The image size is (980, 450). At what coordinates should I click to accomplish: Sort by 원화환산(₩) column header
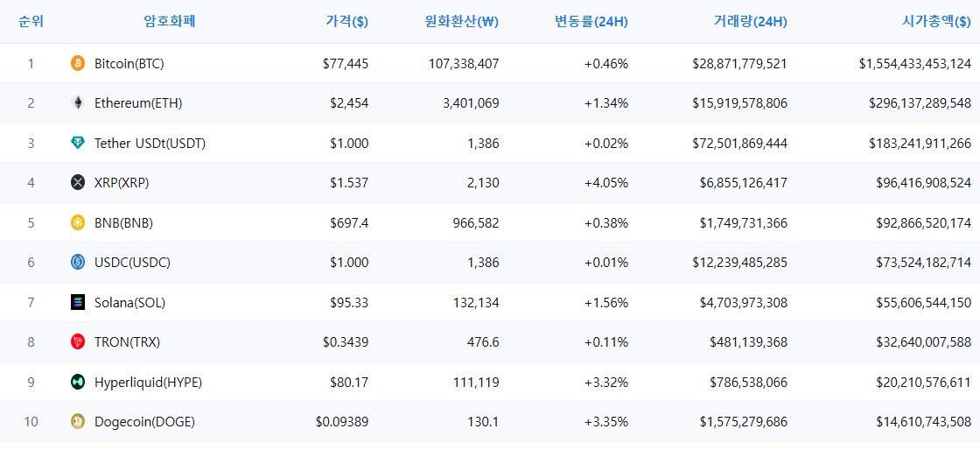coord(461,22)
